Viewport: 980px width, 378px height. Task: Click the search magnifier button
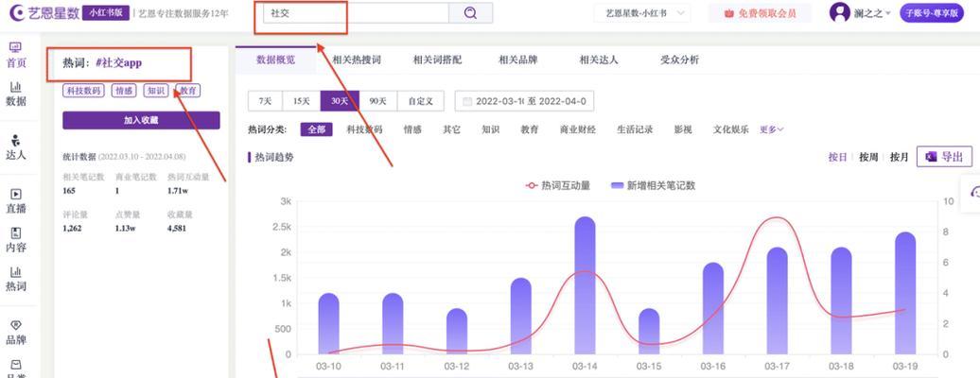point(471,13)
